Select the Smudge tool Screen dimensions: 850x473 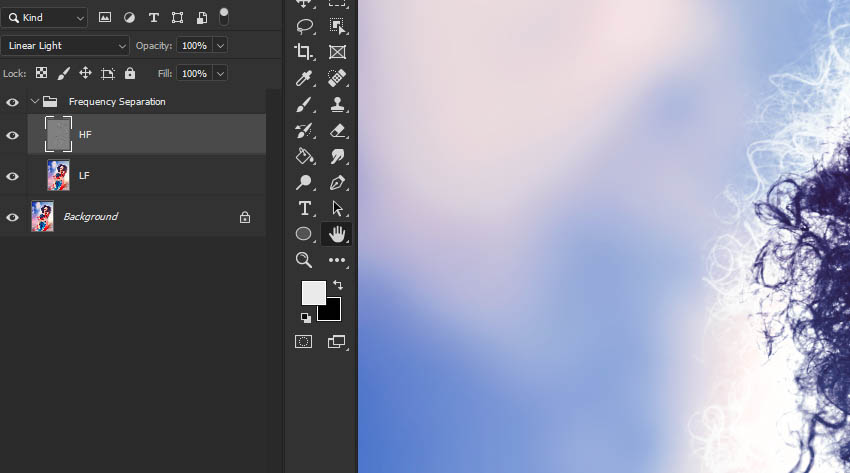(337, 156)
